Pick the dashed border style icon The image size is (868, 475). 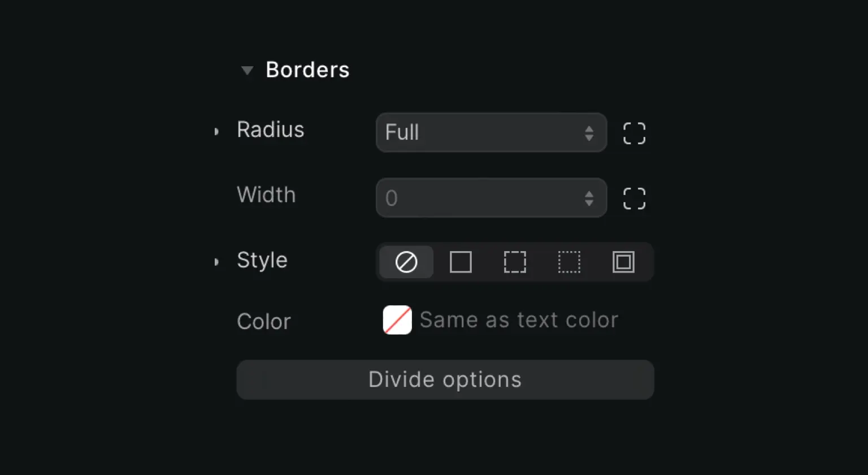(x=515, y=262)
